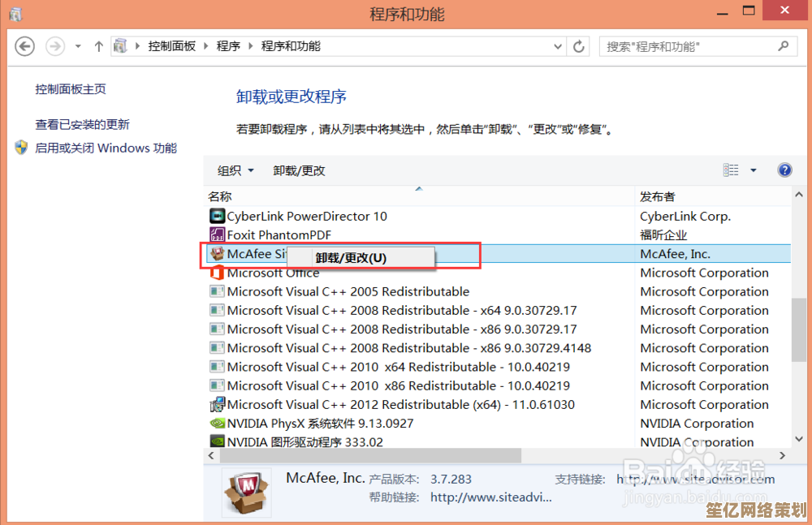Click Visual C++ 2010 x64 Redistributable icon
812x525 pixels.
click(x=217, y=367)
